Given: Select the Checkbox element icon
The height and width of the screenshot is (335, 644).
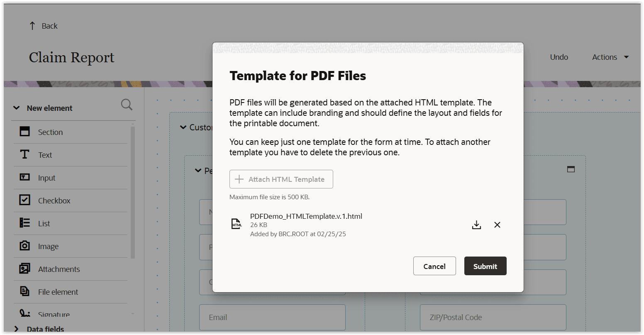Looking at the screenshot, I should (x=25, y=200).
